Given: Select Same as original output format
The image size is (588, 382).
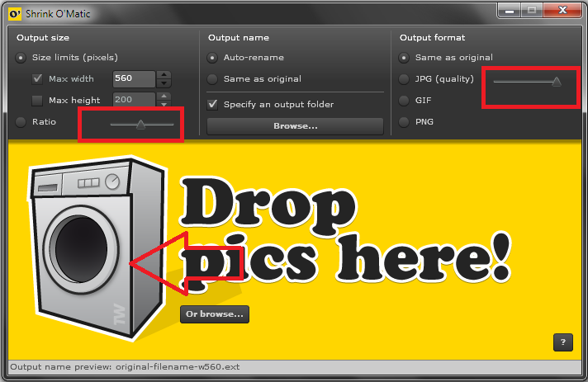Looking at the screenshot, I should 404,58.
